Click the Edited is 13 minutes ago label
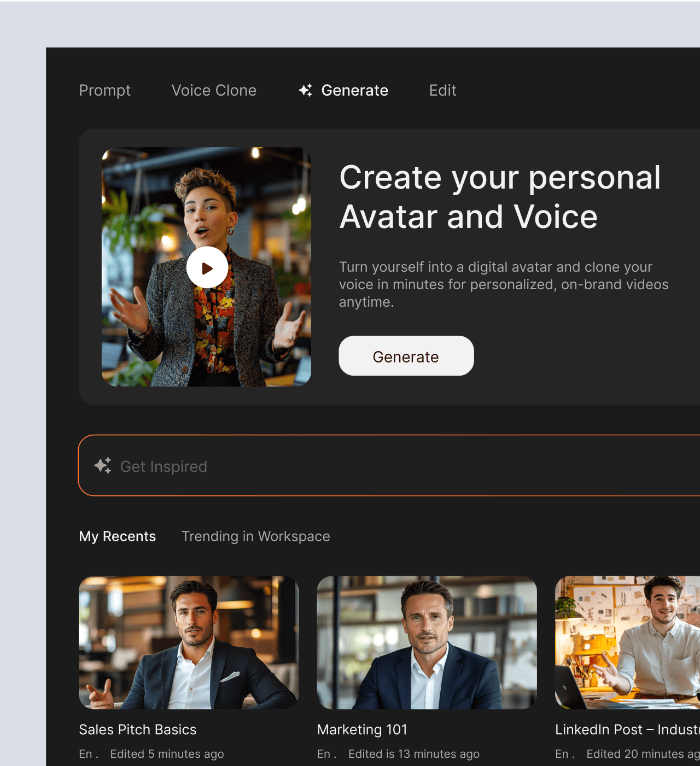 pyautogui.click(x=413, y=754)
